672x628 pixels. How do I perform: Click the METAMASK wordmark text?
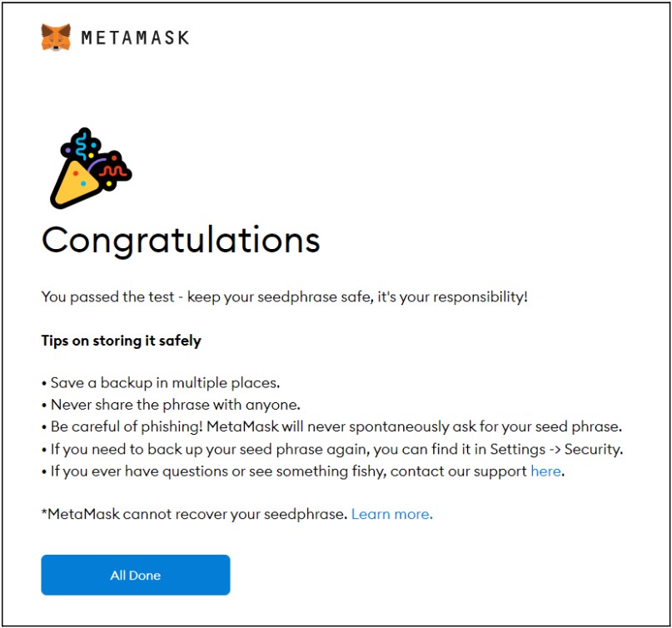[x=135, y=37]
